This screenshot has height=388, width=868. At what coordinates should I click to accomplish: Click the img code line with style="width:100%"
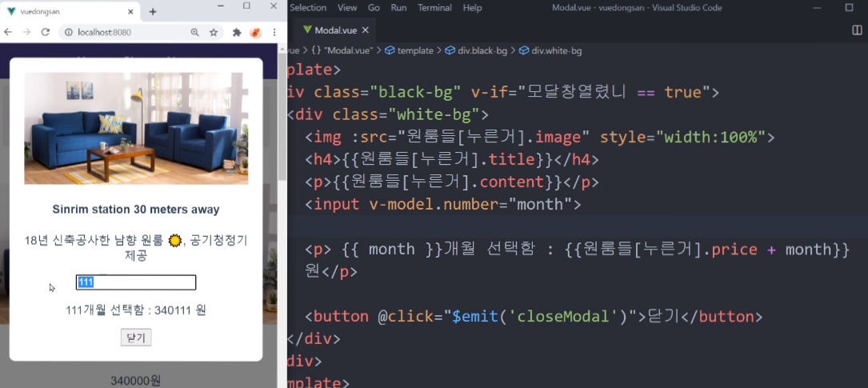tap(540, 137)
